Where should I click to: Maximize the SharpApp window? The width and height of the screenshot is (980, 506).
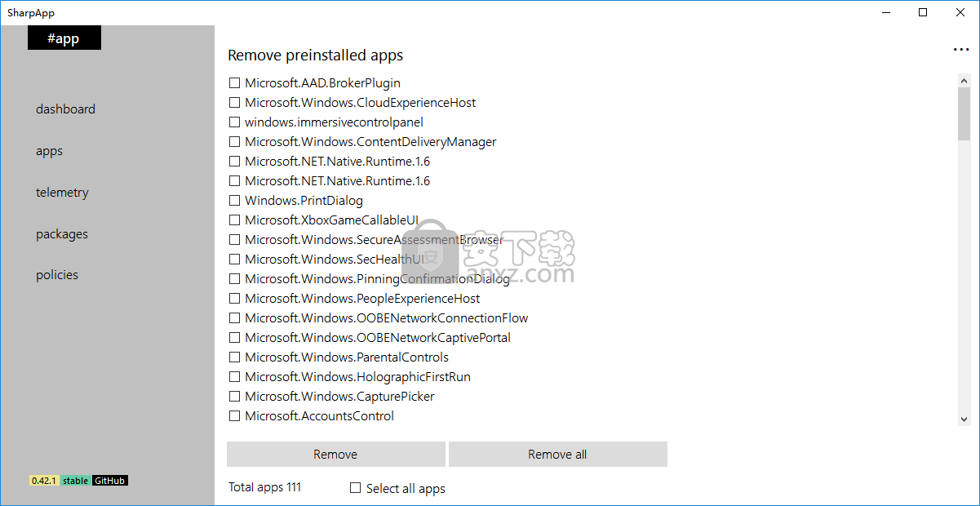(923, 12)
